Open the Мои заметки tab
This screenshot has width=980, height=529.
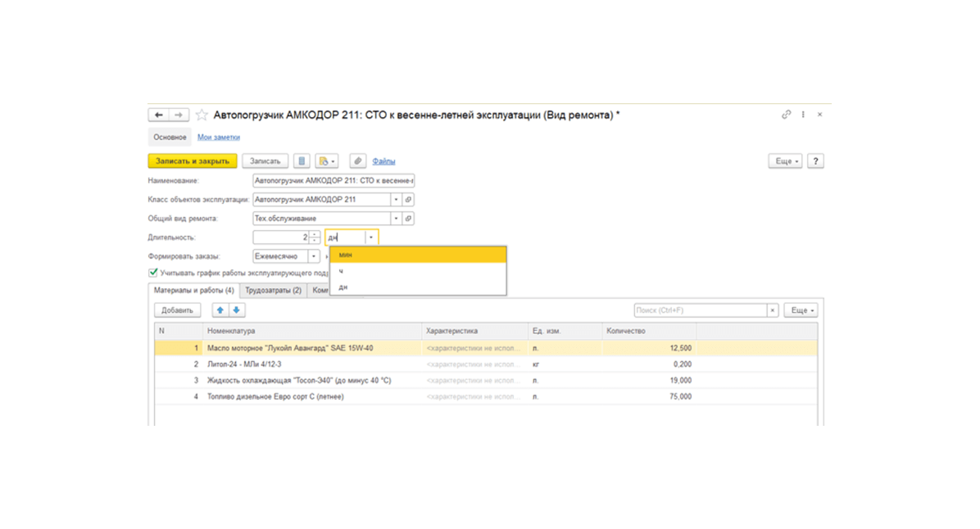tap(219, 138)
